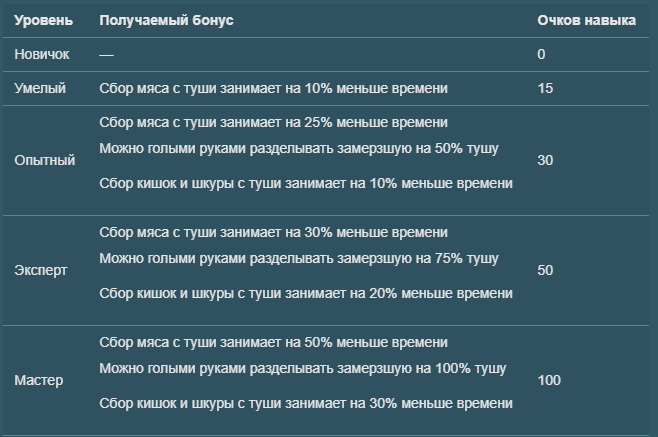
Task: Click the Уровень column header
Action: (x=44, y=20)
